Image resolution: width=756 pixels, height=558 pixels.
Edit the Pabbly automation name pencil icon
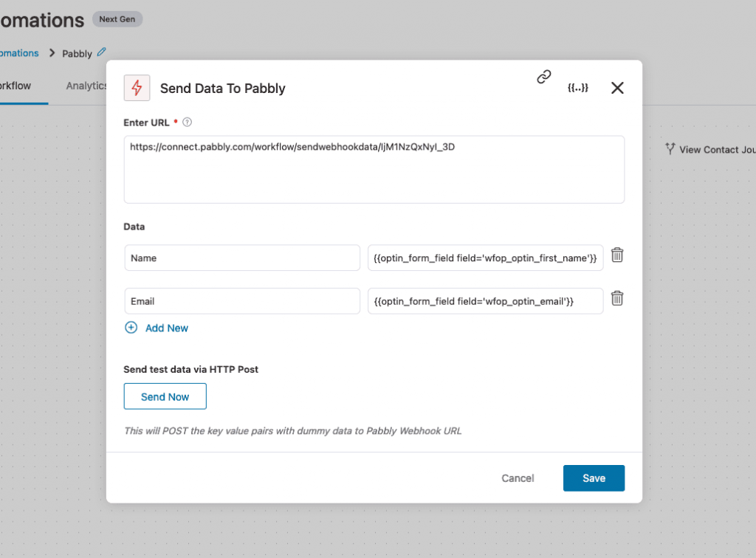coord(101,52)
